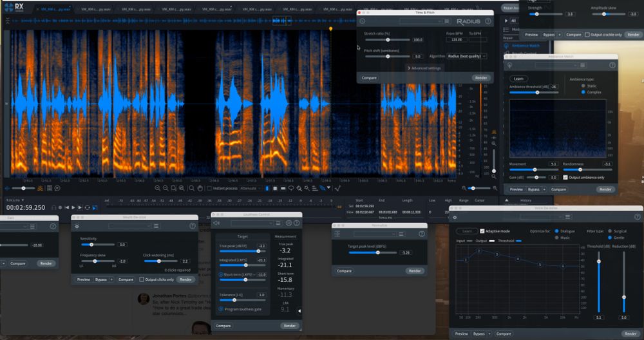Open the Attenuate dropdown in toolbar
Screen dimensions: 644x340
pyautogui.click(x=251, y=188)
